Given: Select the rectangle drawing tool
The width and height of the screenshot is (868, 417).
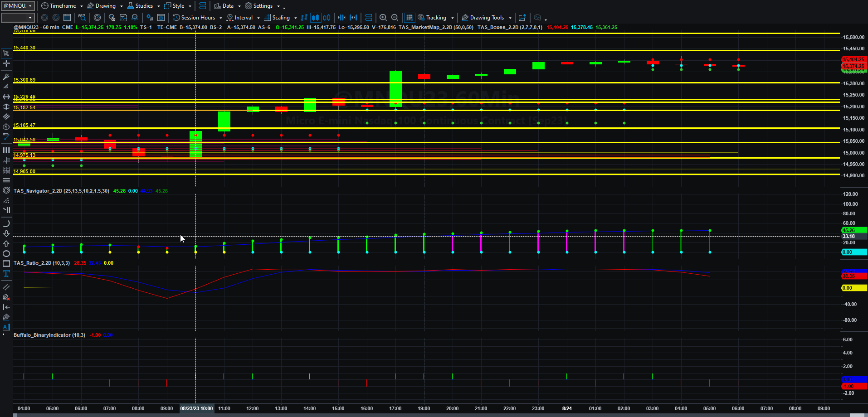Looking at the screenshot, I should [x=6, y=263].
